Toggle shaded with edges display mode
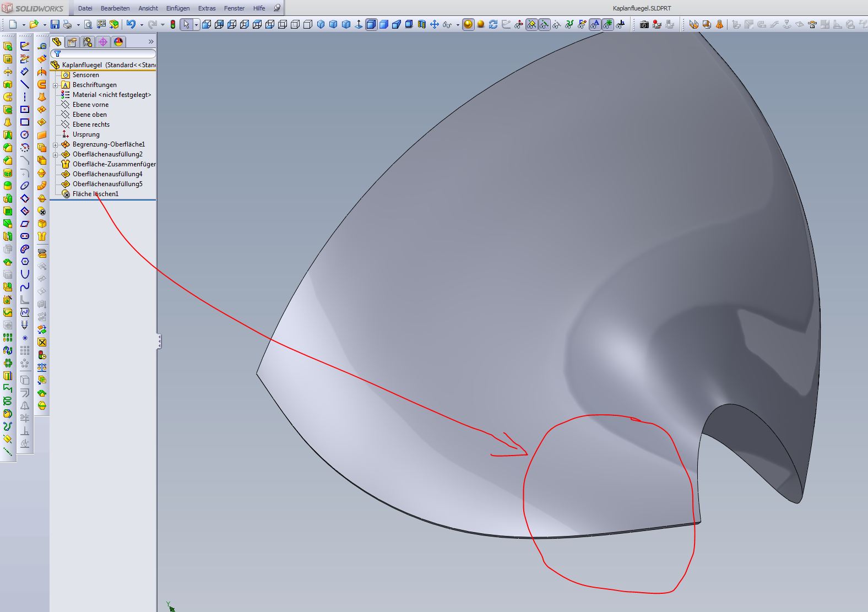Screen dimensions: 868x612 coord(371,24)
